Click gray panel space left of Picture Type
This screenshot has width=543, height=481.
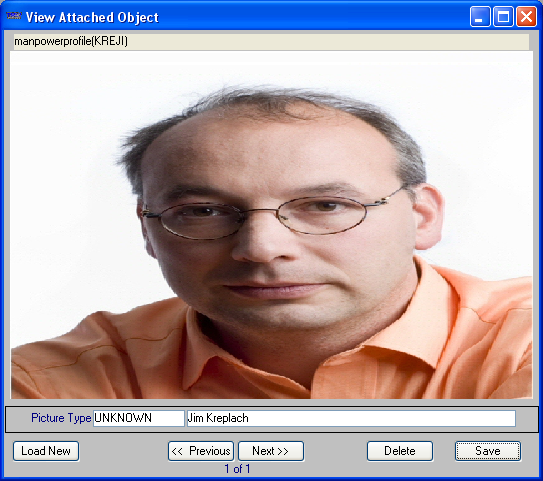18,419
